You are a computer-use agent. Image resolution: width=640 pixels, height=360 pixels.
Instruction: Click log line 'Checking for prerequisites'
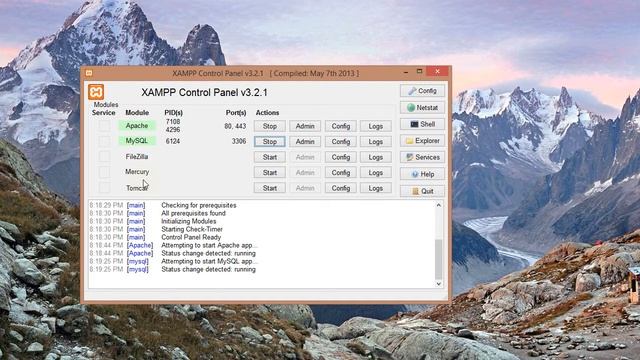(x=199, y=205)
